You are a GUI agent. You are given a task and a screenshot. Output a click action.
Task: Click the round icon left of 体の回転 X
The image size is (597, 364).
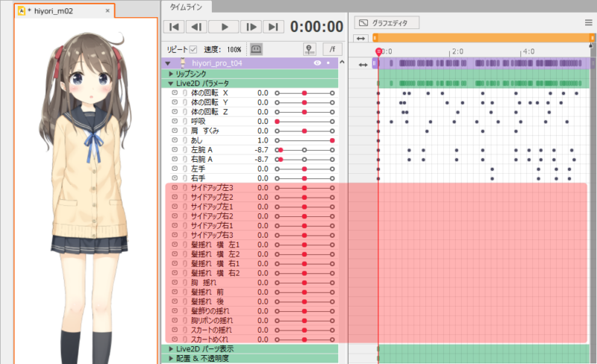175,93
